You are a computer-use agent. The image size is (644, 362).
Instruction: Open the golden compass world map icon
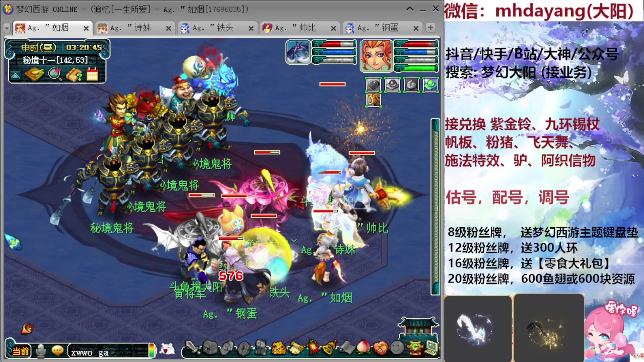pos(35,74)
